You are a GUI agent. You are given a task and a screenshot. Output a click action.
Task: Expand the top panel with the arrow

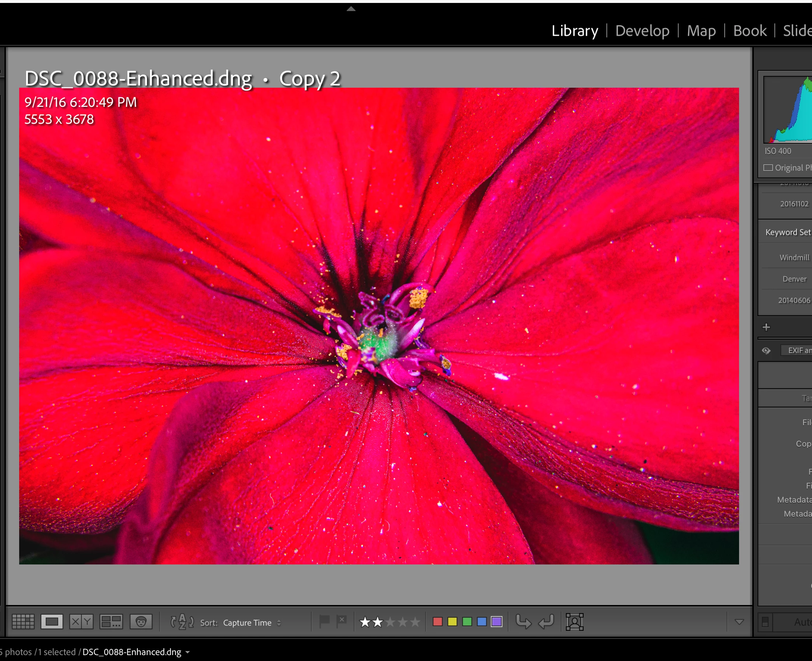351,9
